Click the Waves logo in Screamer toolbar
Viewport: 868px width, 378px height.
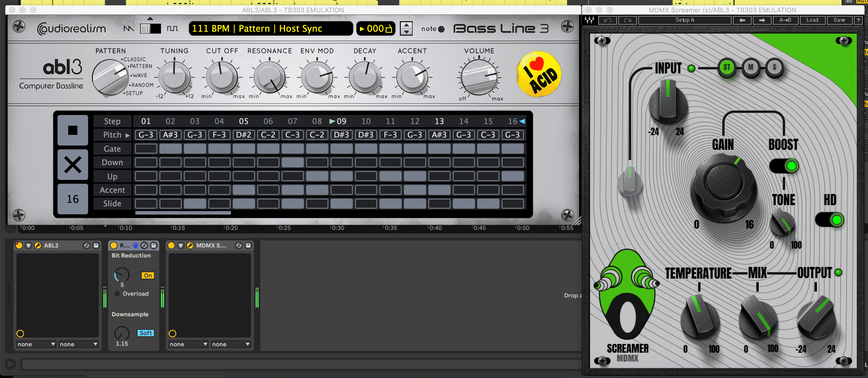click(590, 20)
